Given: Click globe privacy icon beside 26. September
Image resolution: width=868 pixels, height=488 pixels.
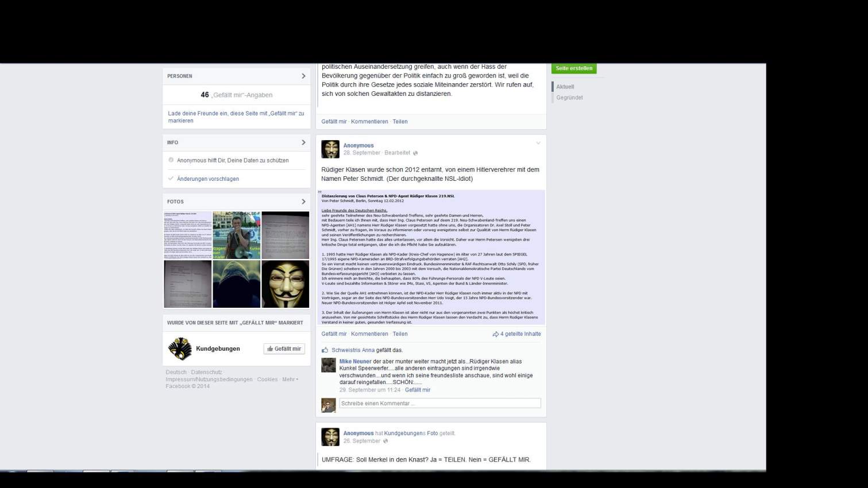Looking at the screenshot, I should (385, 441).
